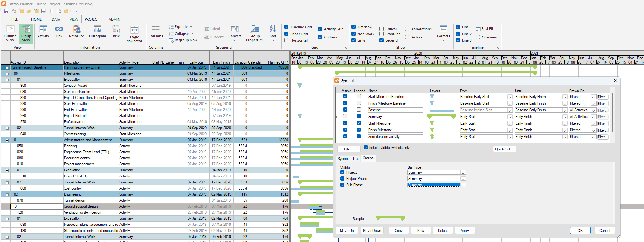Click the print preview magnifier icon
The image size is (644, 242).
coord(59,11)
